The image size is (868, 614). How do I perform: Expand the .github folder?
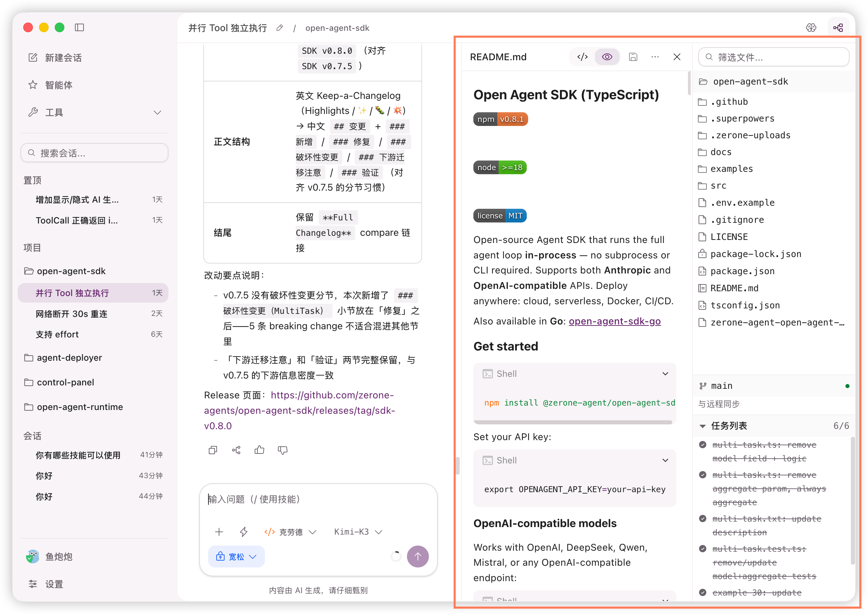[723, 102]
